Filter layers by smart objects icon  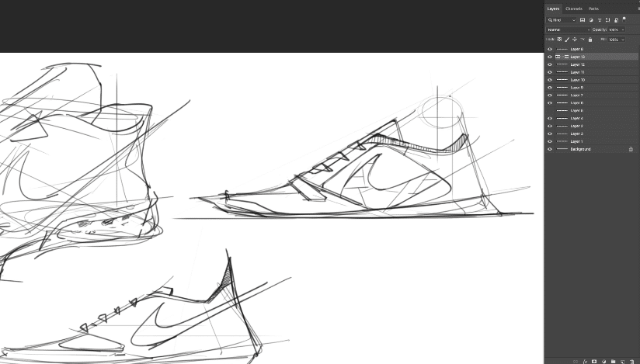(617, 20)
